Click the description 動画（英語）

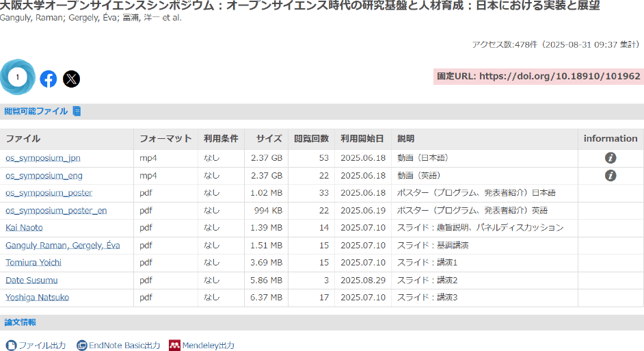click(x=420, y=175)
